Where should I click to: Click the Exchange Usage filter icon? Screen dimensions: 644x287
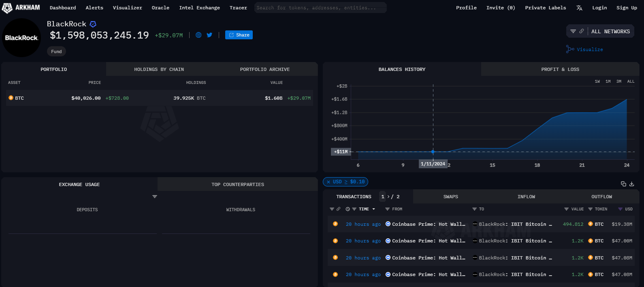click(x=155, y=196)
